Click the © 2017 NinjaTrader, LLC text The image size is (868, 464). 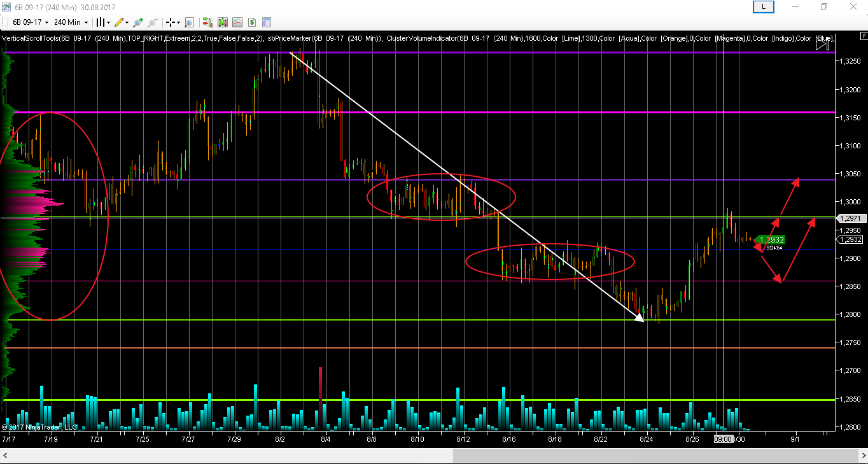(x=39, y=427)
